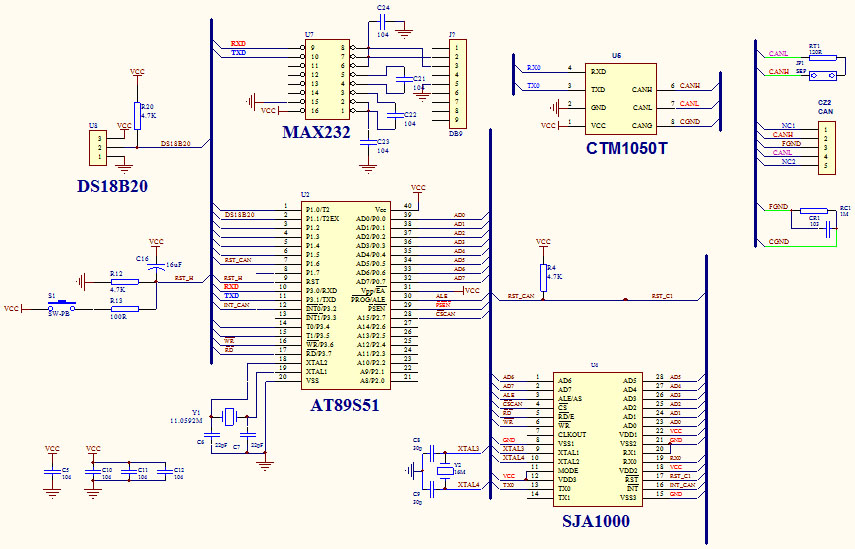Click the Y2 16M crystal symbol
The height and width of the screenshot is (549, 855).
coord(445,471)
